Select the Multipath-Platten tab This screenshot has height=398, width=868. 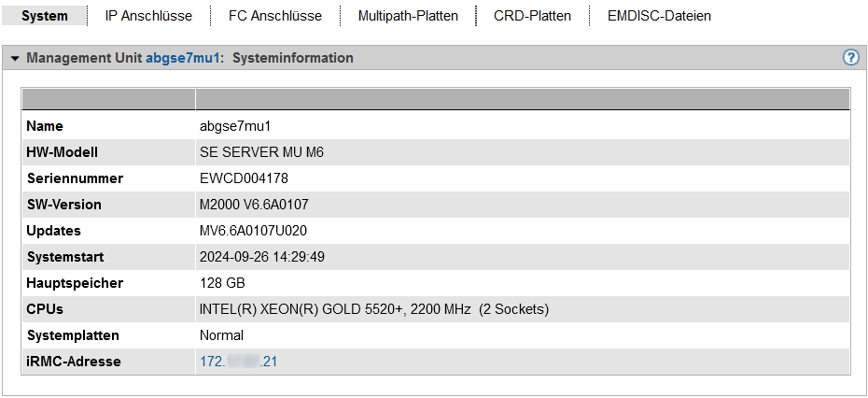pyautogui.click(x=408, y=16)
